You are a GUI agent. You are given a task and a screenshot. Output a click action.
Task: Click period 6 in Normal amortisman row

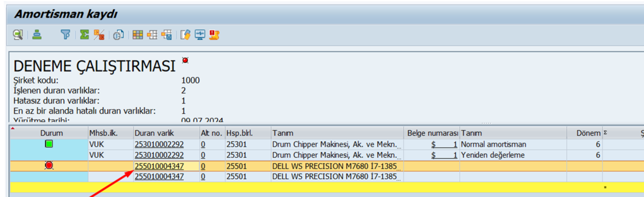tap(598, 144)
